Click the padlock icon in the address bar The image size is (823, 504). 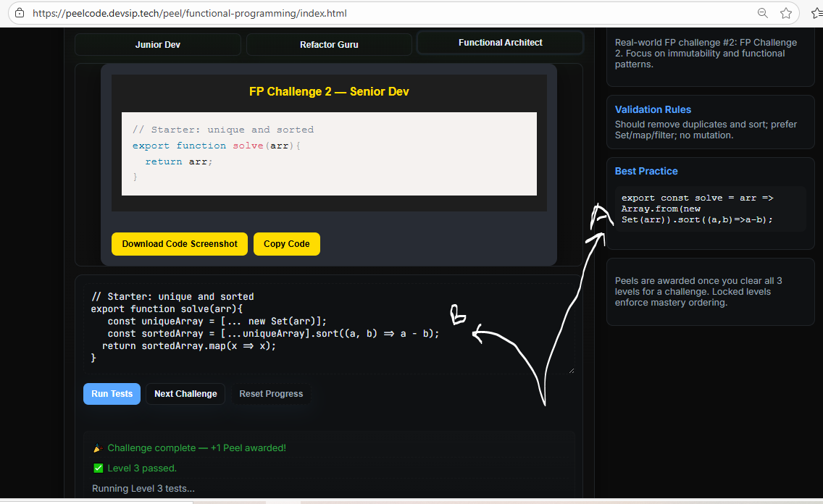[x=20, y=13]
